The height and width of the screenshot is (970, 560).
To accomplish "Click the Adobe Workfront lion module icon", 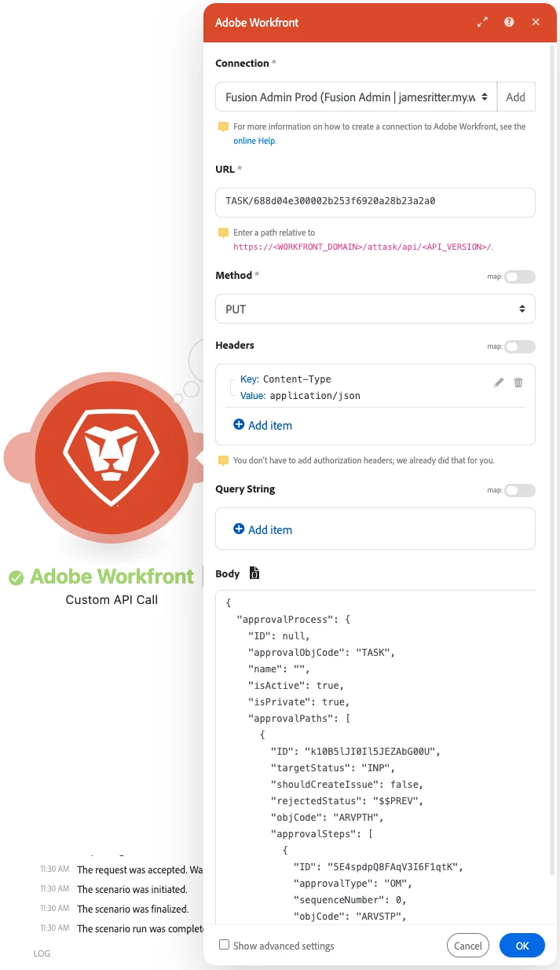I will point(112,459).
